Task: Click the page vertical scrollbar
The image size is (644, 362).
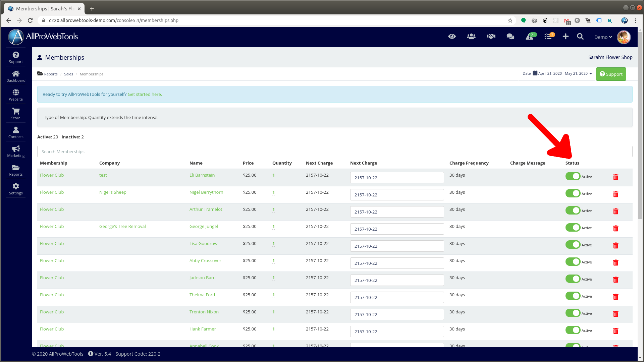Action: tap(640, 126)
